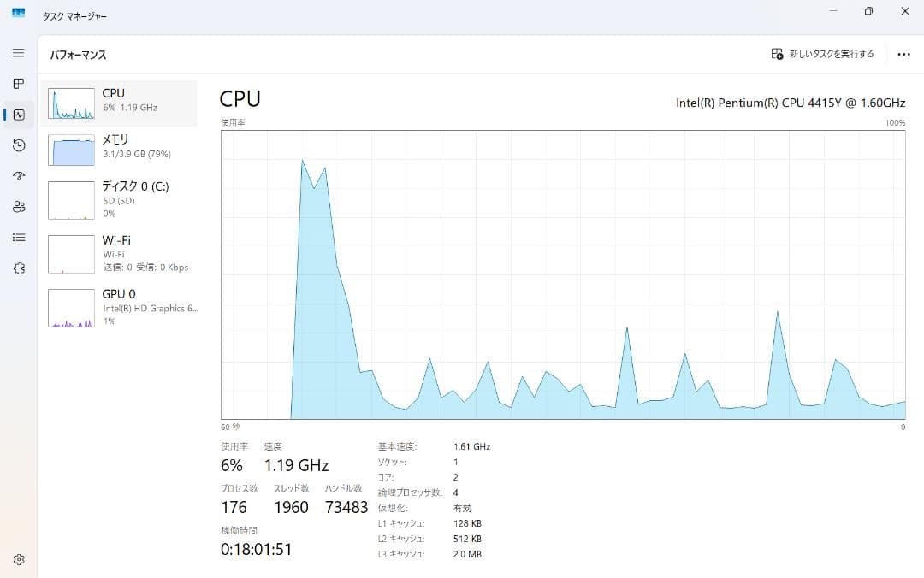Click the Task Manager title bar app icon
The width and height of the screenshot is (924, 578).
pos(19,12)
